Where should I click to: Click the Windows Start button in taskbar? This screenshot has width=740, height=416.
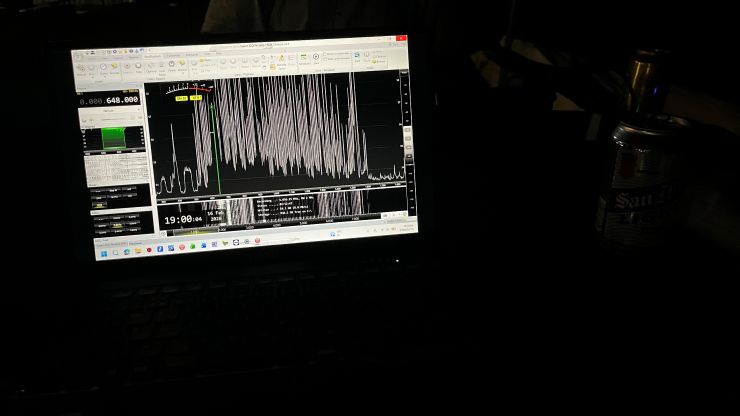point(104,252)
